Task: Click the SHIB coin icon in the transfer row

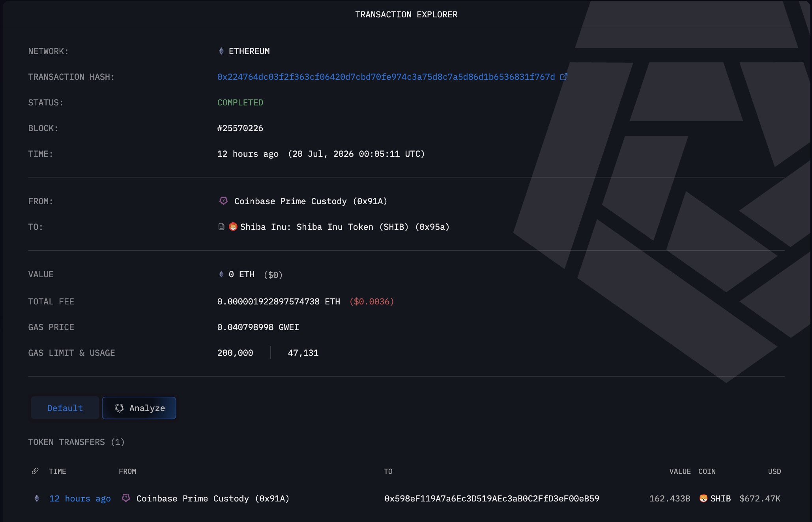Action: (703, 498)
